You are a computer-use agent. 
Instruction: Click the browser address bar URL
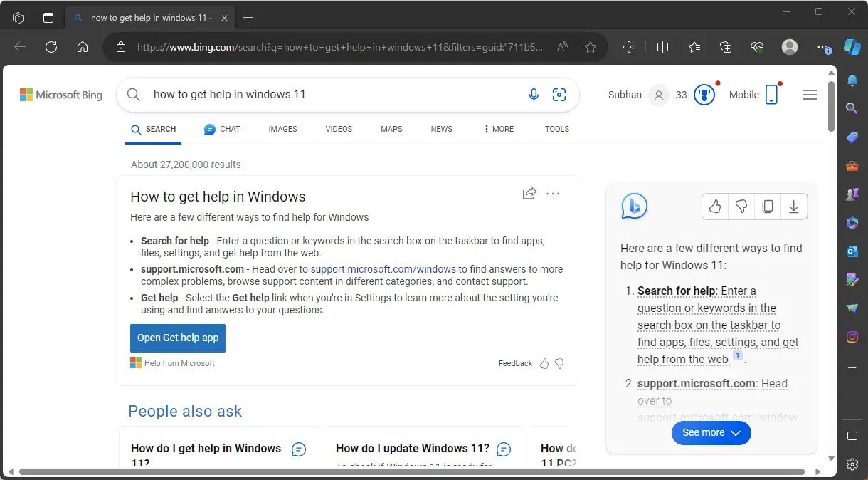(340, 47)
